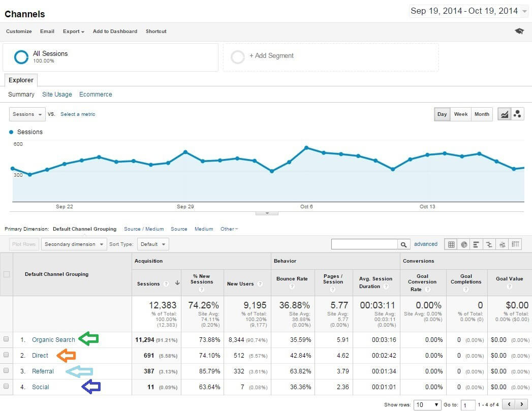Check the Direct channel row checkbox
The image size is (532, 411).
(x=7, y=355)
